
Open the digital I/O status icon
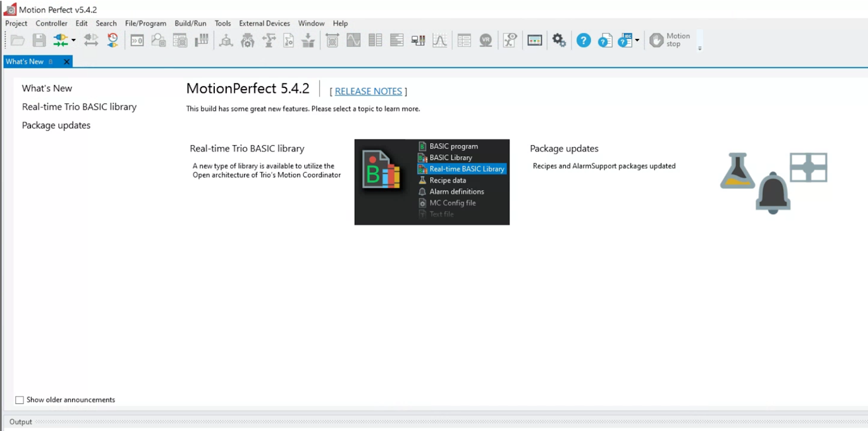418,40
